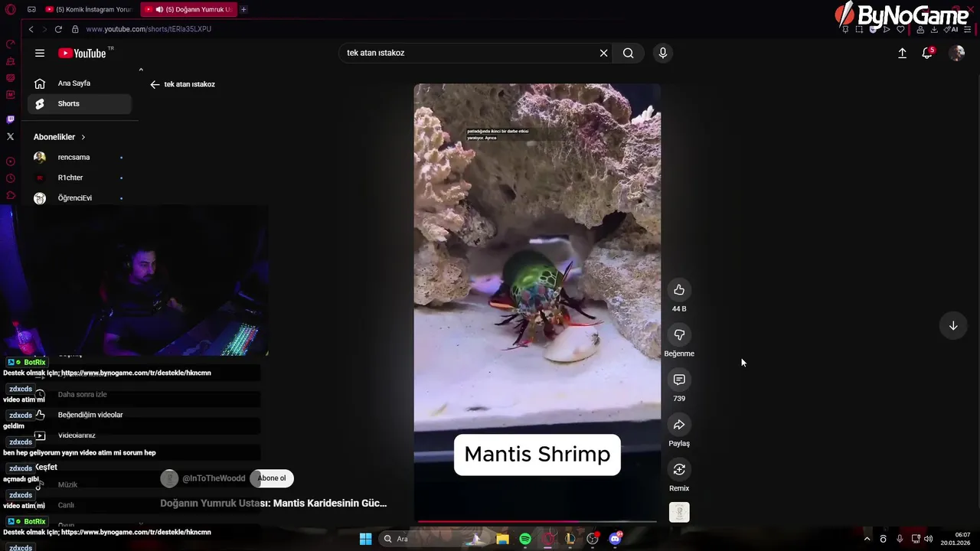This screenshot has height=551, width=980.
Task: Open YouTube notifications bell
Action: click(x=927, y=53)
